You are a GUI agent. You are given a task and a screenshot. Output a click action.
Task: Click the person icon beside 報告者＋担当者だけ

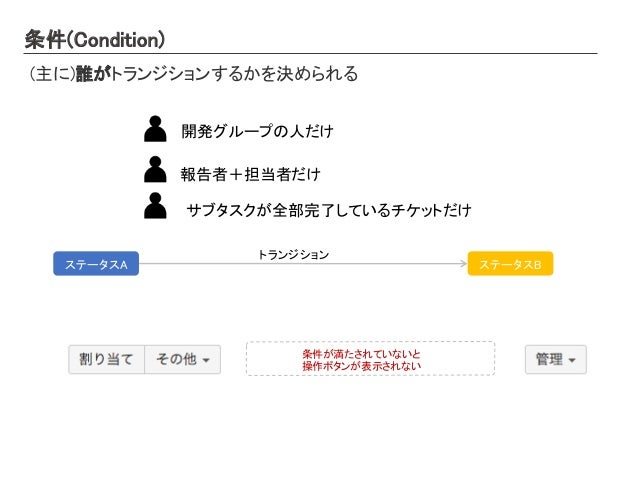[155, 169]
